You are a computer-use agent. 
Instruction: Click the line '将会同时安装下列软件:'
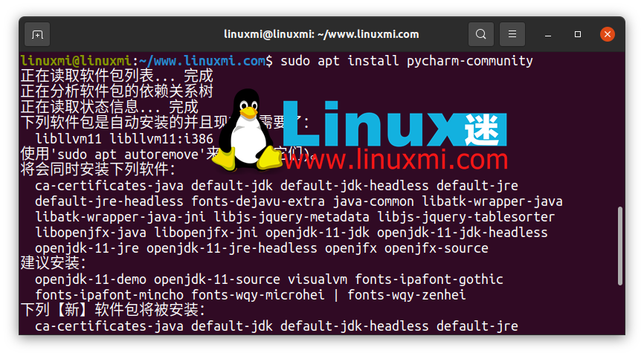(x=98, y=169)
